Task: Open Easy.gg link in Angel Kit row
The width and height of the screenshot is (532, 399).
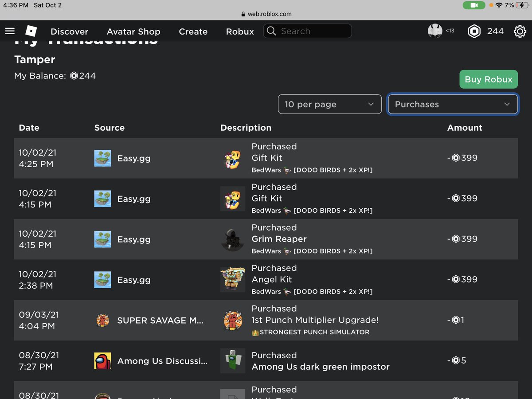Action: tap(134, 280)
